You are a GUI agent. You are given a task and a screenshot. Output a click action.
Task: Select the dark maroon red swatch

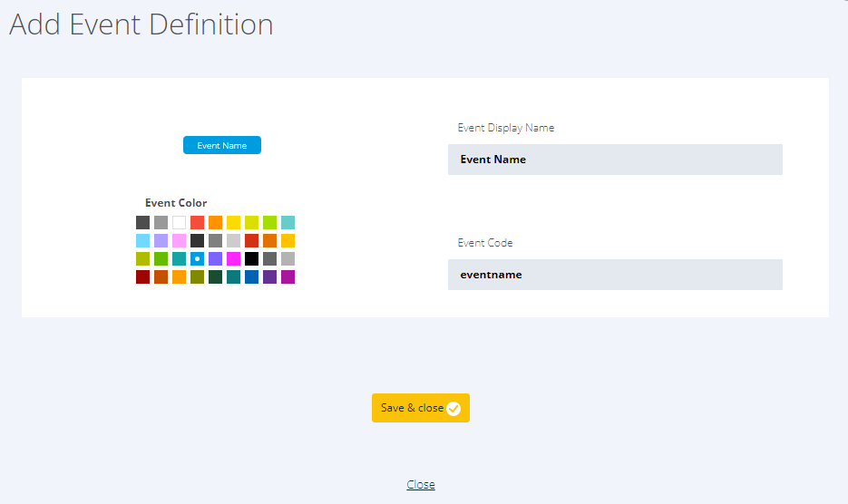[x=142, y=276]
